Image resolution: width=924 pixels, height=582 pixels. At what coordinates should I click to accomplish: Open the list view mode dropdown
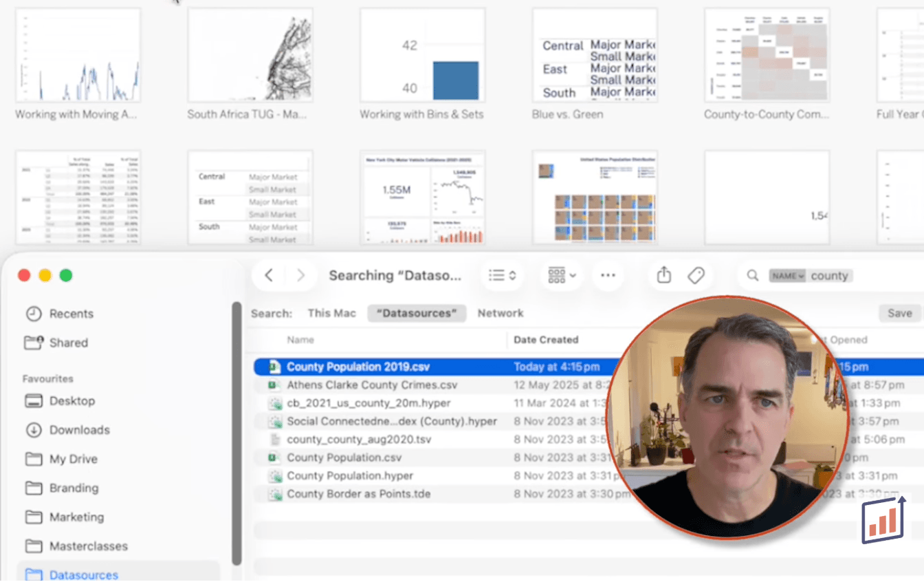pyautogui.click(x=503, y=276)
